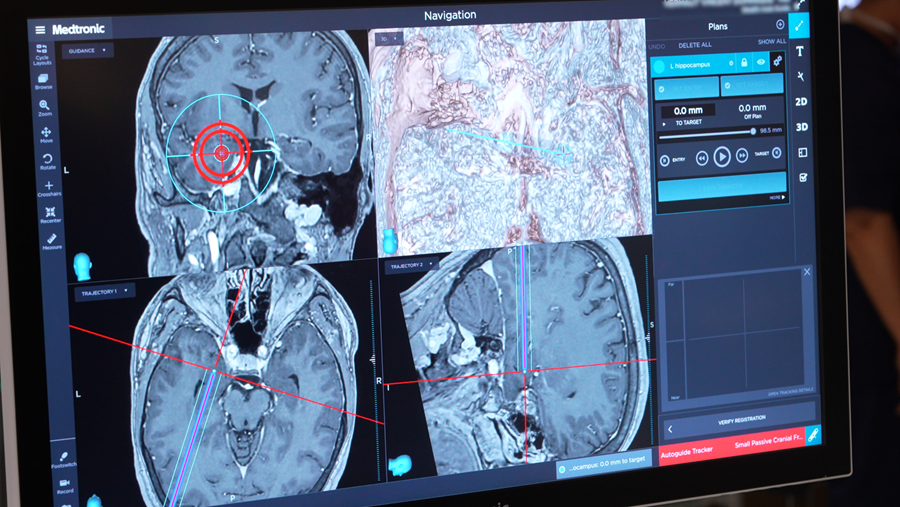900x507 pixels.
Task: Click the Far/Near depth gauge
Action: tap(675, 340)
